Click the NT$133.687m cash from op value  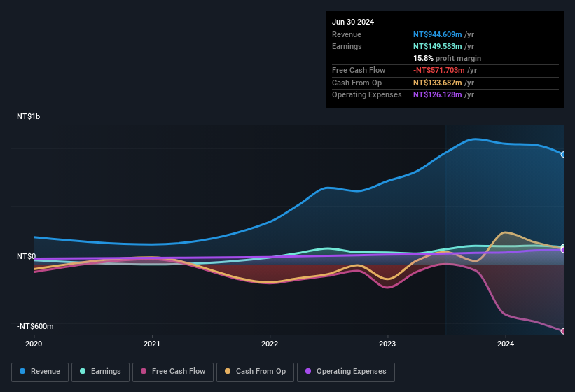pyautogui.click(x=438, y=83)
